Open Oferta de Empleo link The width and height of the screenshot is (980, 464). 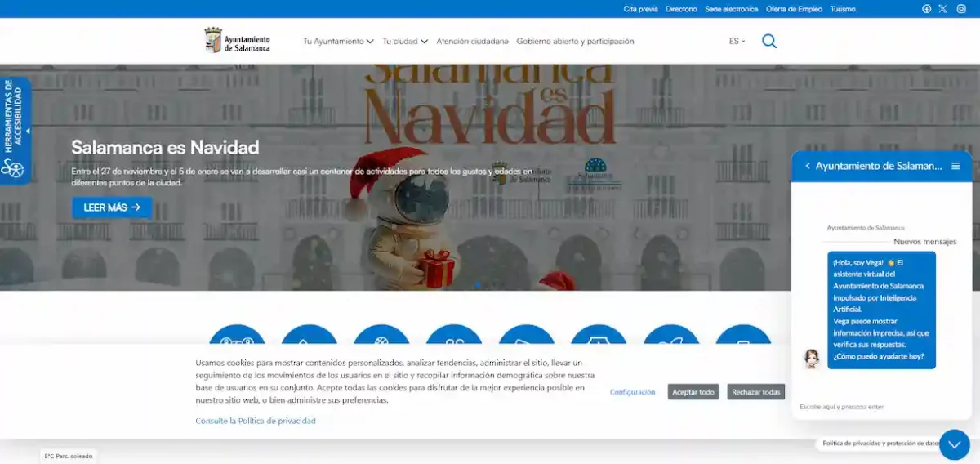pyautogui.click(x=794, y=9)
